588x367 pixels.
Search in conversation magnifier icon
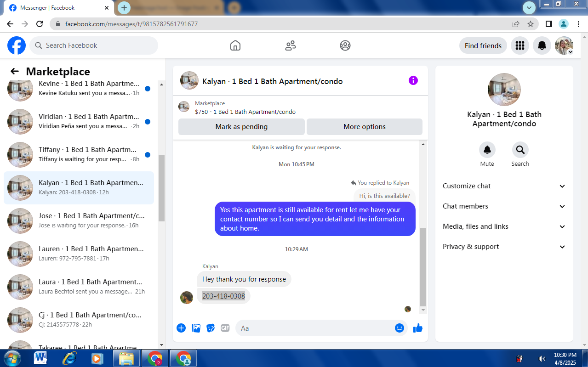tap(520, 150)
